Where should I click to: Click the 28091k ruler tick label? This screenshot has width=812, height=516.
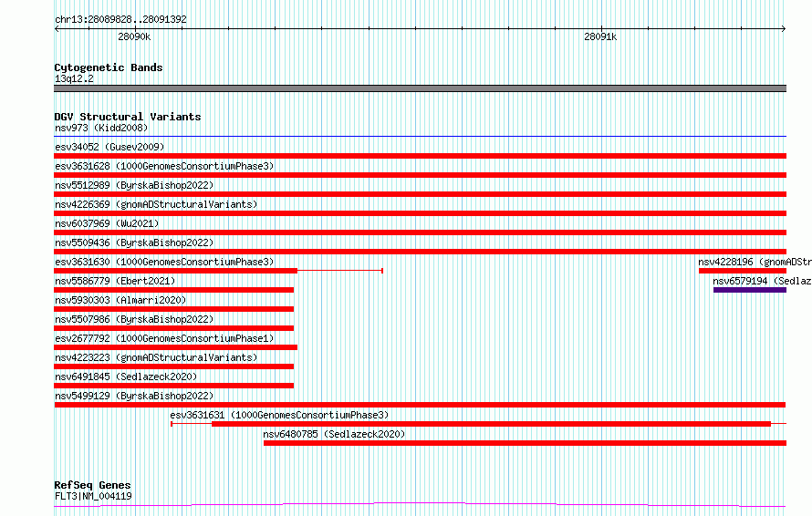coord(600,36)
